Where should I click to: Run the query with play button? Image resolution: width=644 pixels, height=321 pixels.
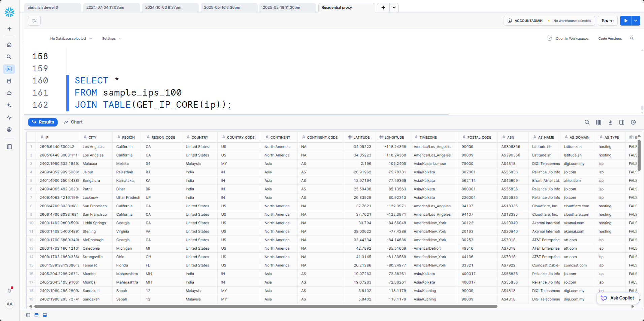(625, 21)
